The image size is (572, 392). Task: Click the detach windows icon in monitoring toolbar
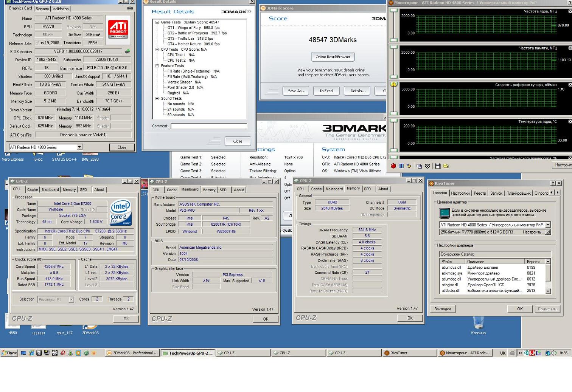pos(419,166)
